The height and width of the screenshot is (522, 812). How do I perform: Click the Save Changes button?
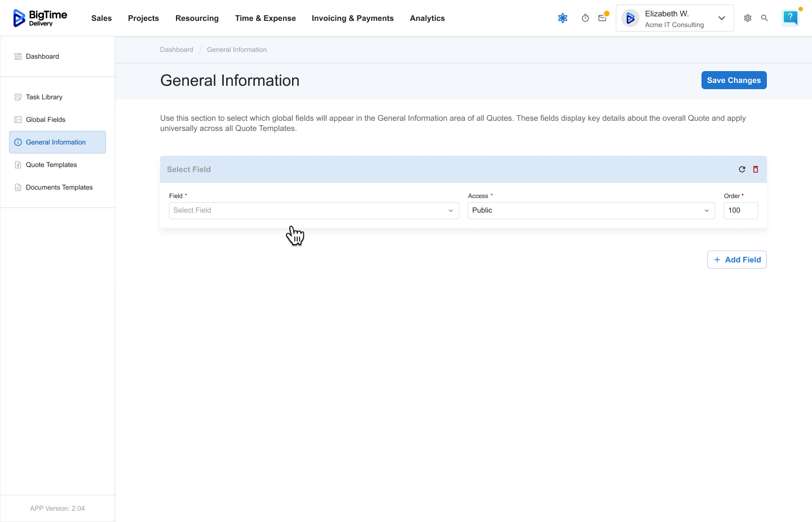tap(734, 80)
